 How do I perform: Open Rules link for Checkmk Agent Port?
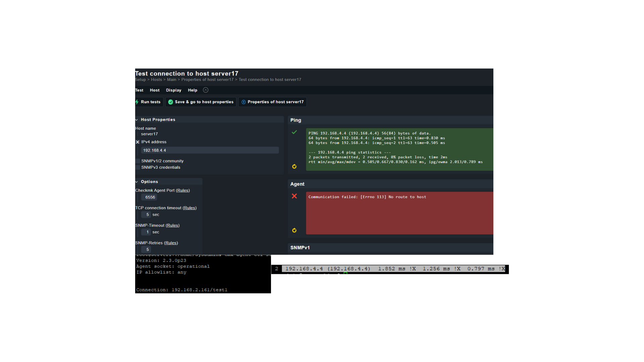(183, 190)
